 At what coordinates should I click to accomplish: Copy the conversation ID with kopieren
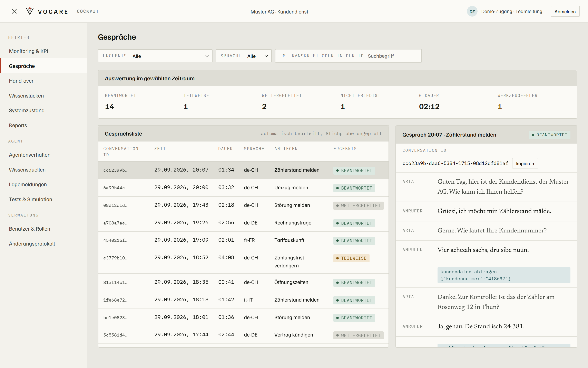pyautogui.click(x=525, y=163)
